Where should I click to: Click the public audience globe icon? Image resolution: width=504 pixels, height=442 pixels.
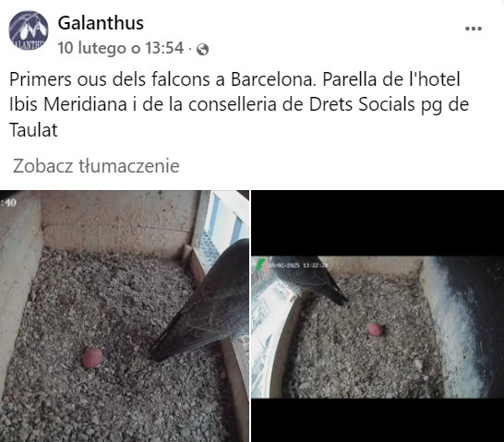point(202,50)
